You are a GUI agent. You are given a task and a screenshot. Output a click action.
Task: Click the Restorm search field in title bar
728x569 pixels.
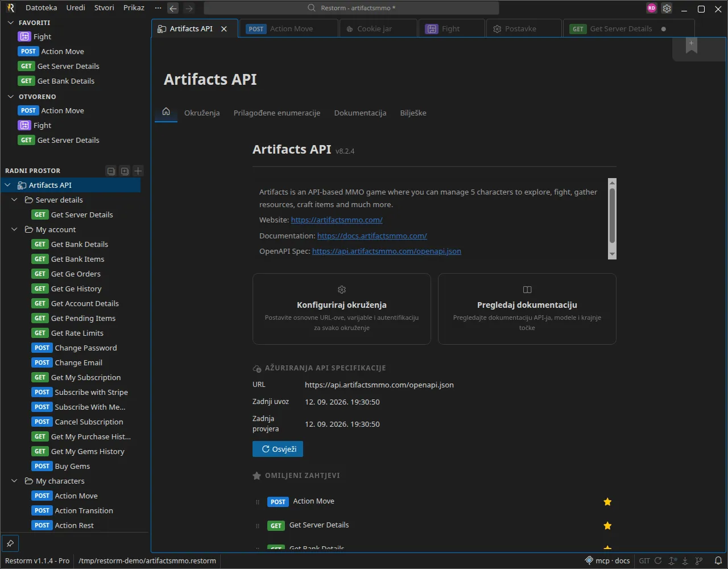pos(351,8)
